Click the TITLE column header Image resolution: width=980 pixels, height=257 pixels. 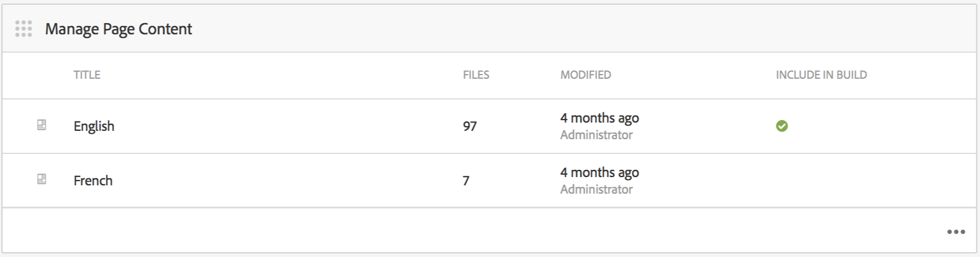click(87, 75)
